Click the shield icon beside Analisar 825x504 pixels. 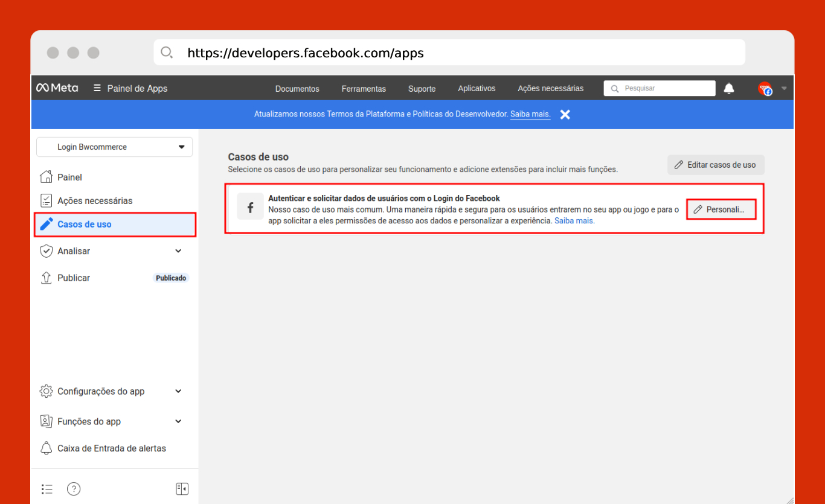tap(46, 251)
